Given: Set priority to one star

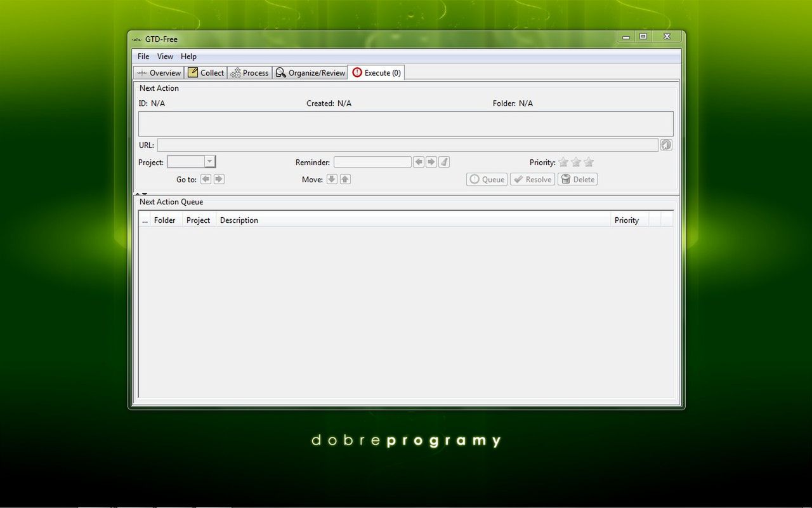Looking at the screenshot, I should pos(563,162).
